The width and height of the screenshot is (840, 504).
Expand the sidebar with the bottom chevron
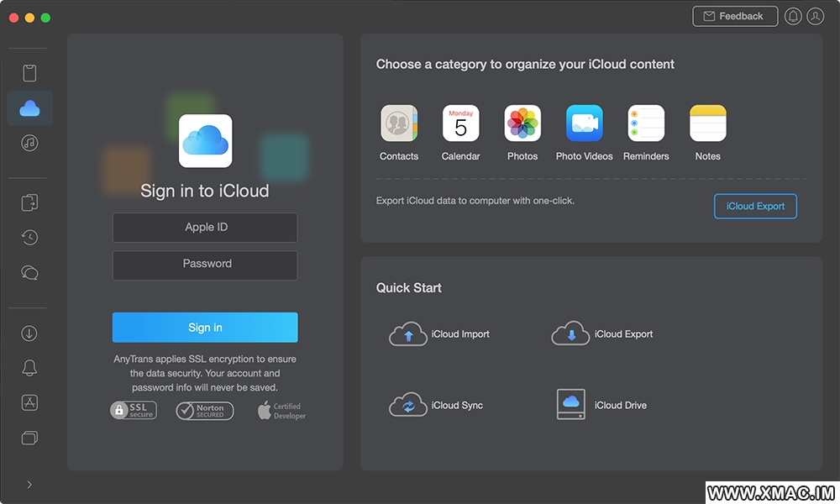tap(29, 485)
